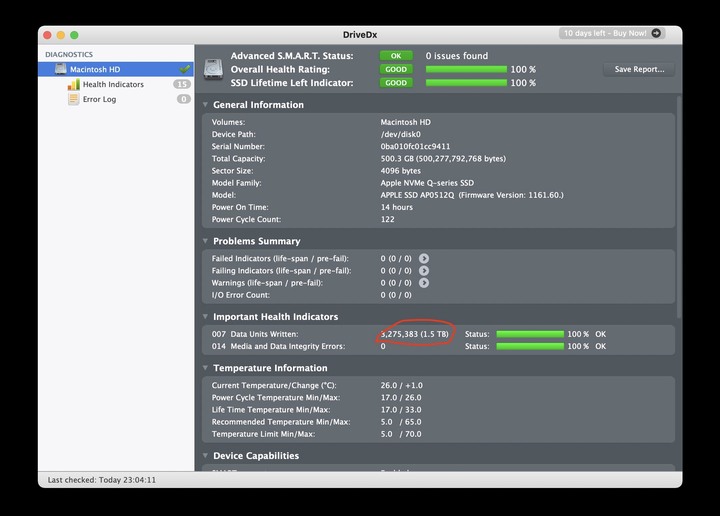Collapse the Problems Summary section
The image size is (720, 516).
[205, 241]
